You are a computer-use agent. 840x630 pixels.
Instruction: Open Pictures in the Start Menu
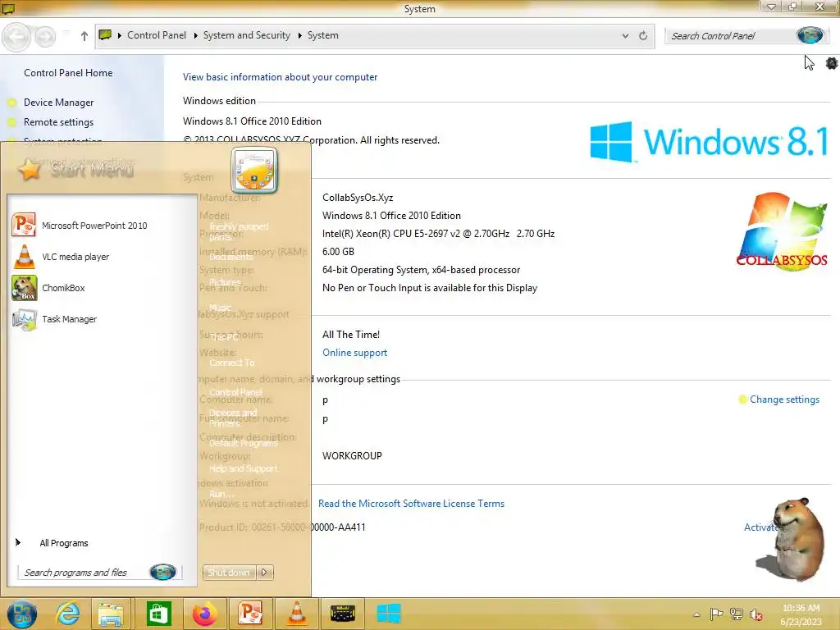click(225, 282)
